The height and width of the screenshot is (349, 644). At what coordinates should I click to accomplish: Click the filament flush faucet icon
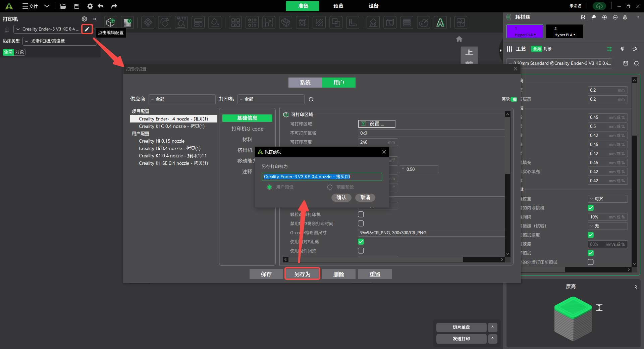tap(594, 17)
